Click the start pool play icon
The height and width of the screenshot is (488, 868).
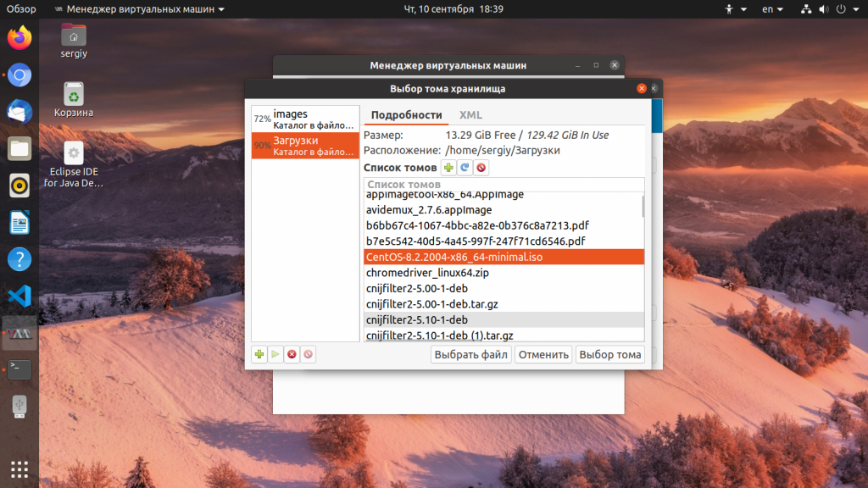pyautogui.click(x=275, y=354)
